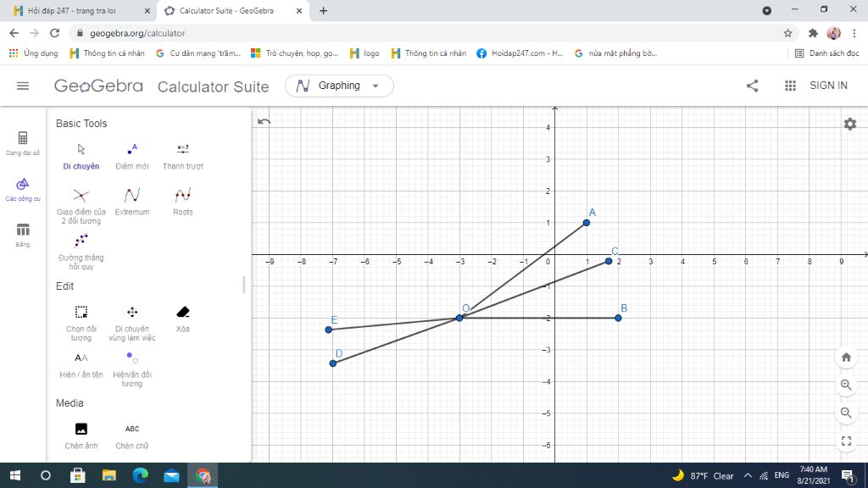Open browser extensions puzzle icon
Image resolution: width=868 pixels, height=488 pixels.
click(x=813, y=33)
